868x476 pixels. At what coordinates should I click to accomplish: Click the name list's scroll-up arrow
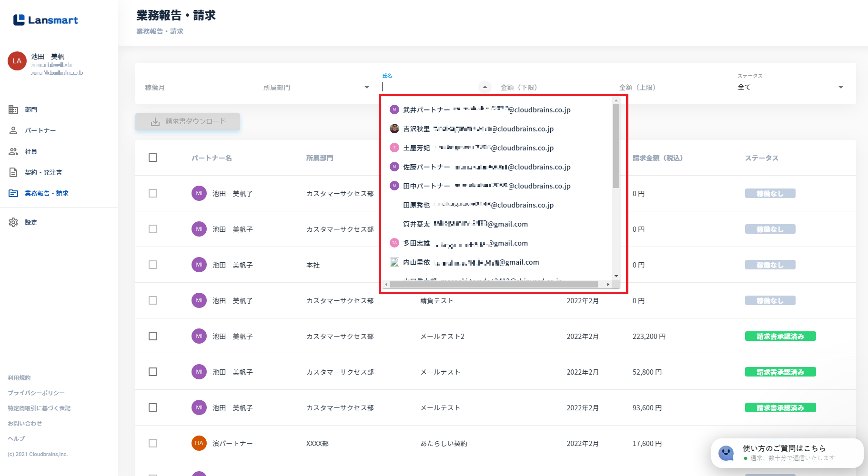pos(616,100)
